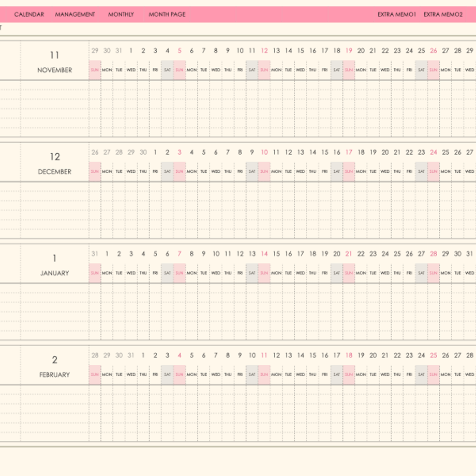Open the CALENDAR tab
476x476 pixels.
[x=29, y=14]
